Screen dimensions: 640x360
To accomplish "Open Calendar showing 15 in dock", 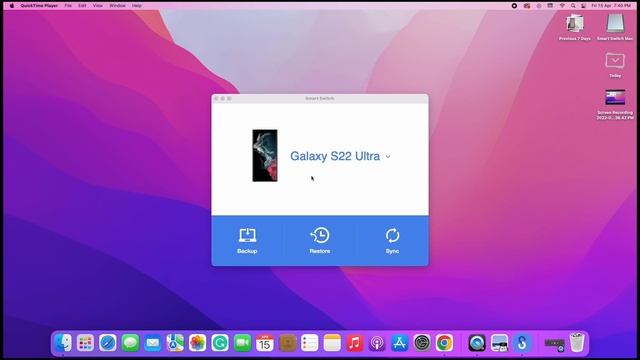I will 265,343.
